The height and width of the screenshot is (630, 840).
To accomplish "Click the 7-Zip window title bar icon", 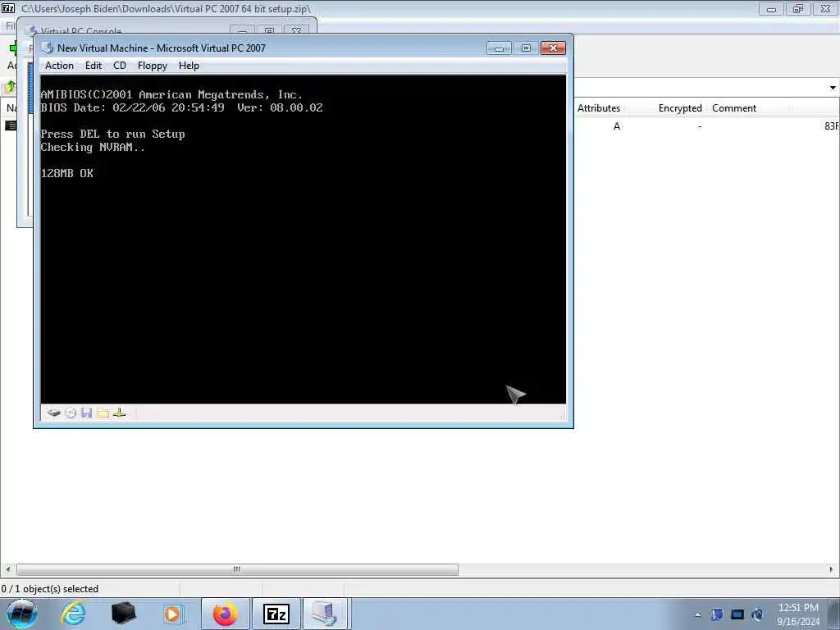I will tap(8, 8).
